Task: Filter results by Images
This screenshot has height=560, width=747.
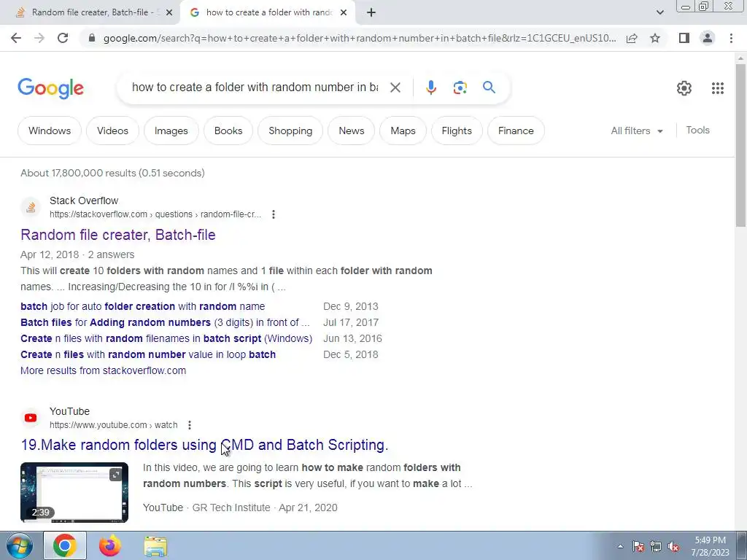Action: coord(171,131)
